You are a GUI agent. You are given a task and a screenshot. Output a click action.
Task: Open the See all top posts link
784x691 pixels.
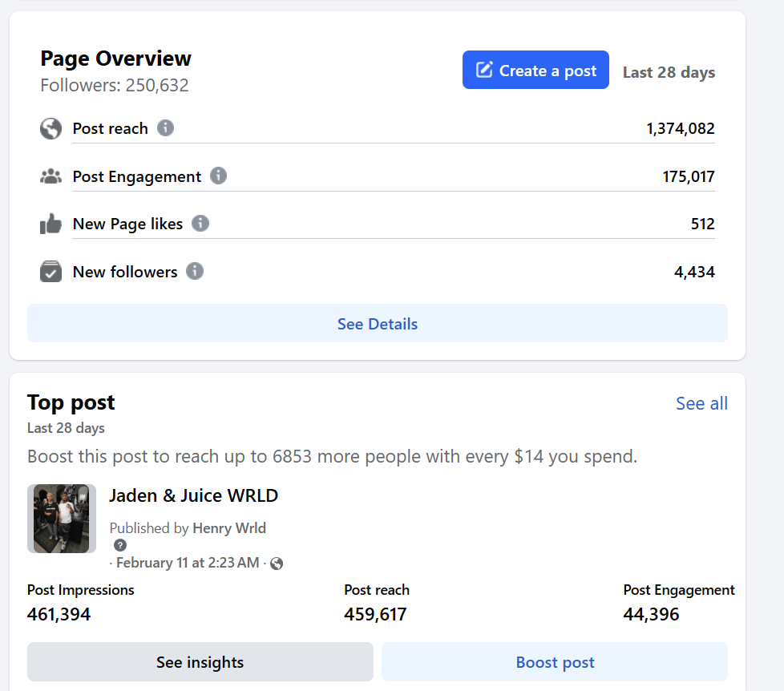coord(701,403)
